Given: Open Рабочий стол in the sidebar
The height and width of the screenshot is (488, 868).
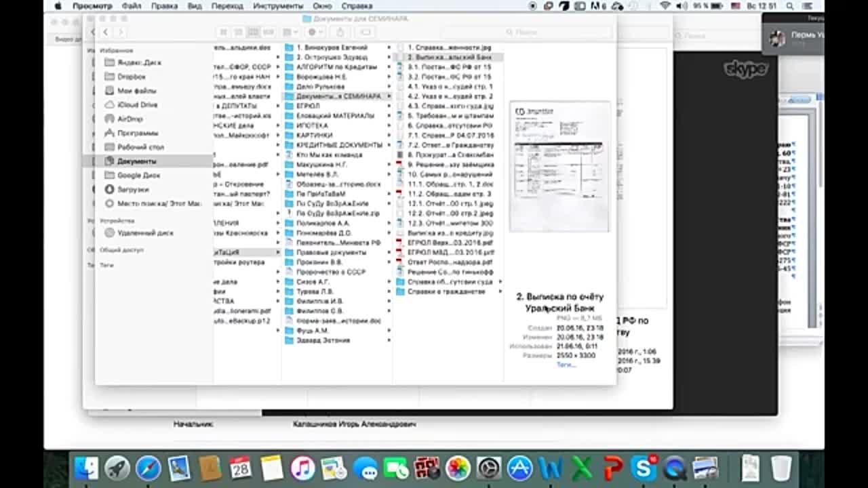Looking at the screenshot, I should (x=134, y=147).
